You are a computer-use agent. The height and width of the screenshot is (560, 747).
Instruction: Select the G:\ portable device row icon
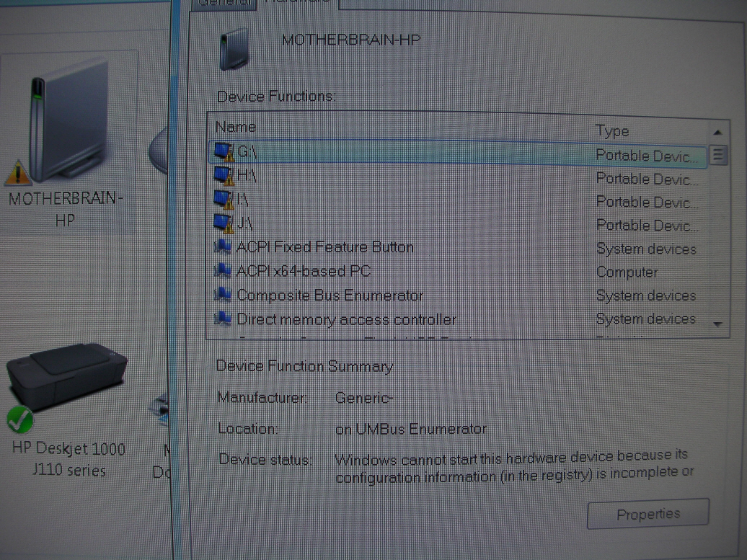click(224, 152)
